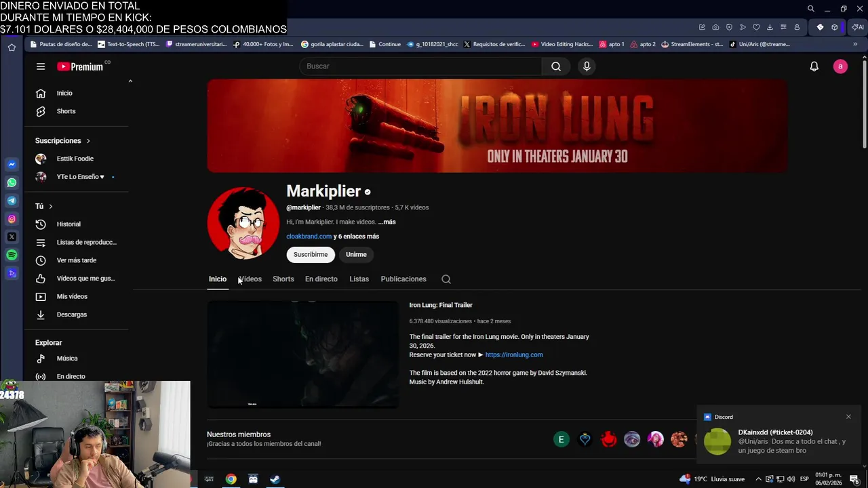
Task: Click Steam icon in the taskbar
Action: (x=275, y=479)
